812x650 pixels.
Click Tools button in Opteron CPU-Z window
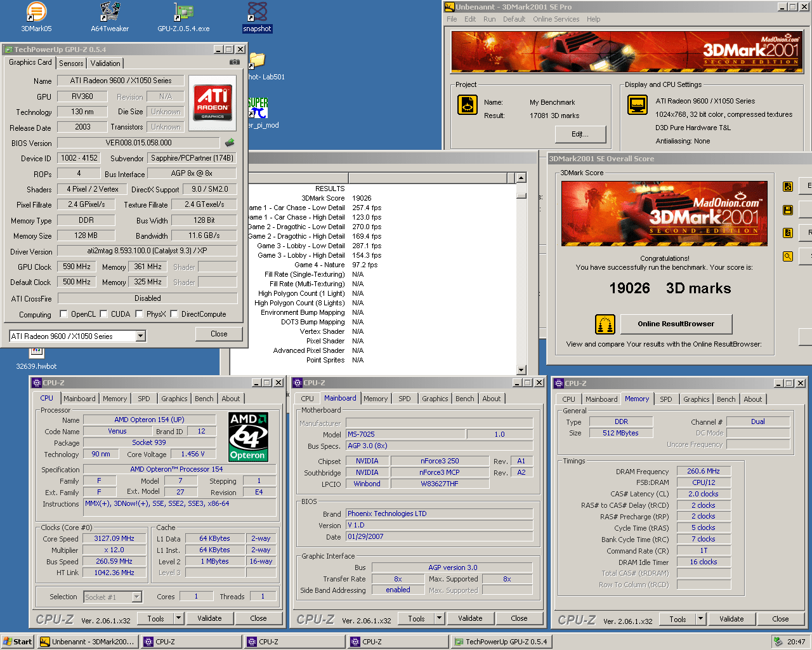click(x=156, y=618)
